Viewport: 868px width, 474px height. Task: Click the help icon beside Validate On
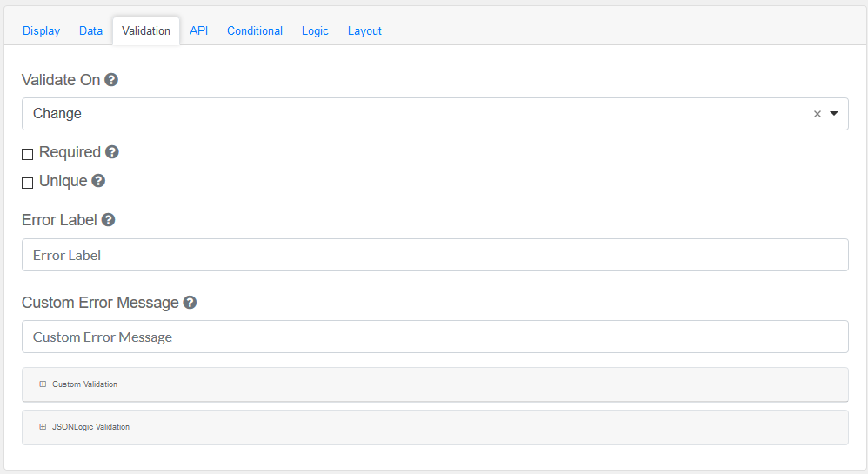[111, 80]
